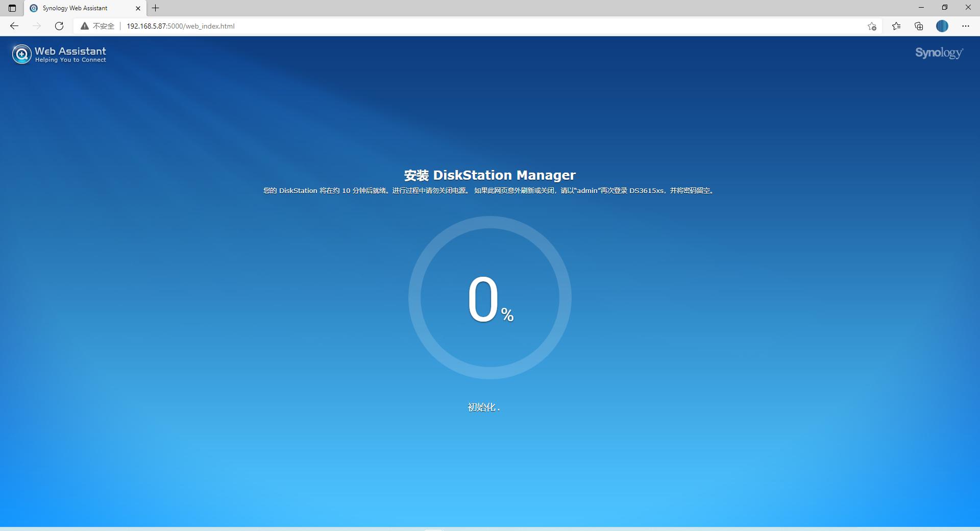Click the back navigation arrow
The height and width of the screenshot is (531, 980).
14,26
